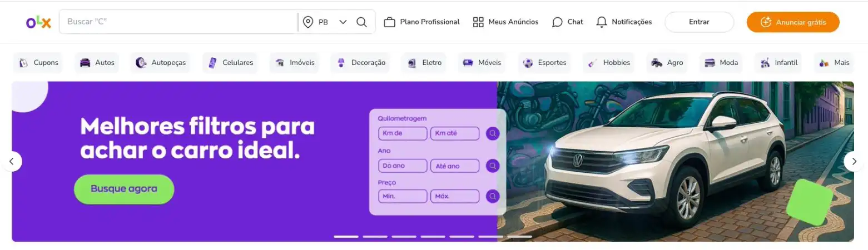This screenshot has width=868, height=250.
Task: Click the location pin icon
Action: pos(308,22)
